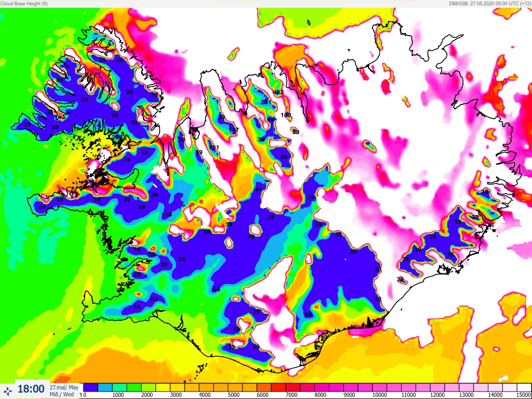Select the 18:00 forecast time display
The image size is (532, 399).
coord(31,389)
